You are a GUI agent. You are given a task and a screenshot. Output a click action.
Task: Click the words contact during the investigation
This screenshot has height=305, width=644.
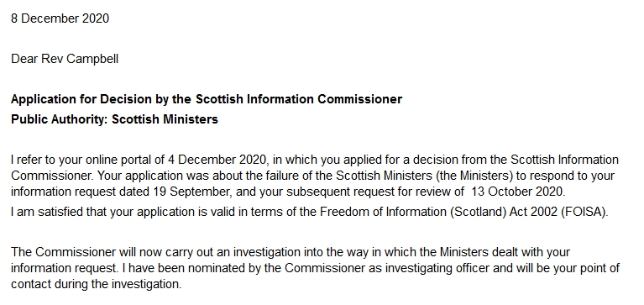point(97,284)
